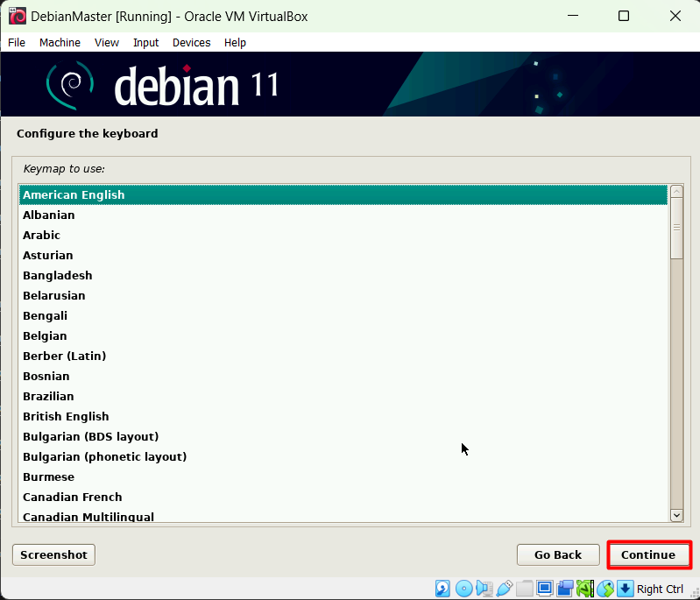
Task: Close the VirtualBox window
Action: pos(675,16)
